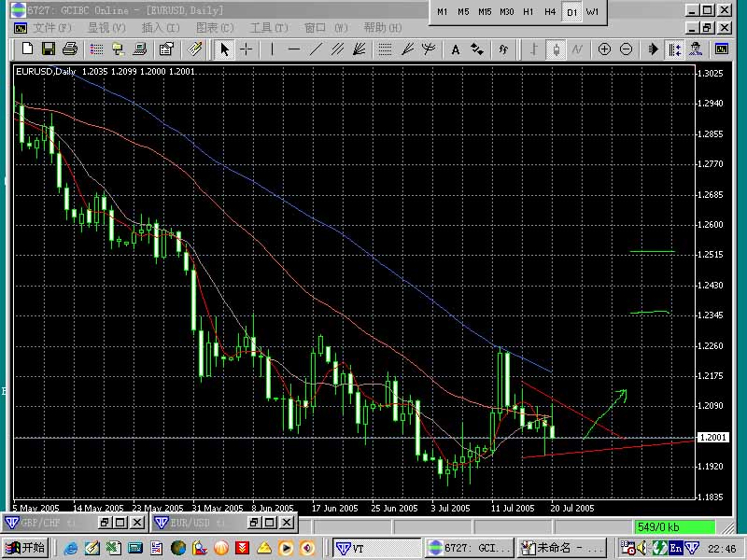Open the 显视(V) menu
Viewport: 747px width, 560px height.
click(106, 28)
